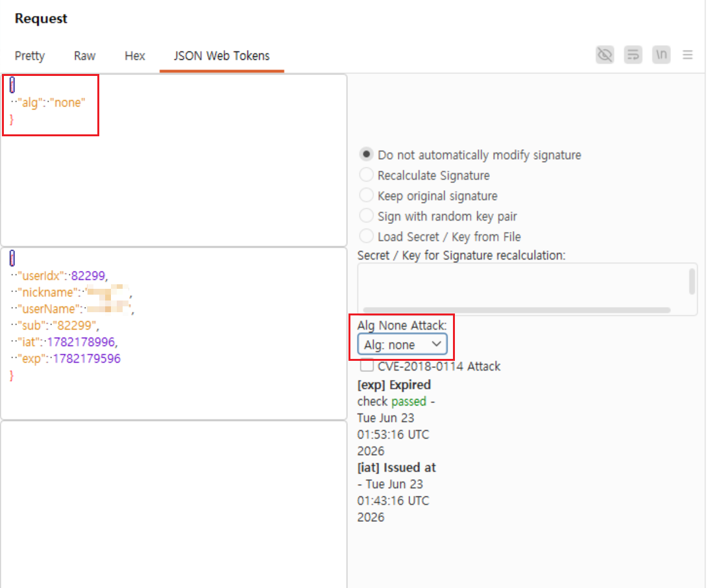The width and height of the screenshot is (708, 588).
Task: Click the "exp" 1782179596 payload line
Action: click(66, 359)
